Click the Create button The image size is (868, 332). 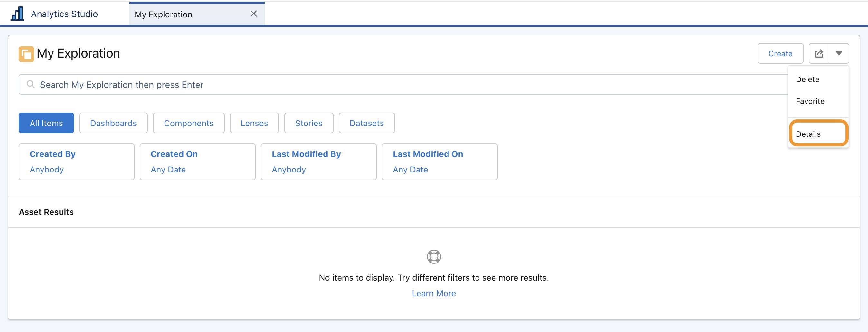pyautogui.click(x=780, y=53)
